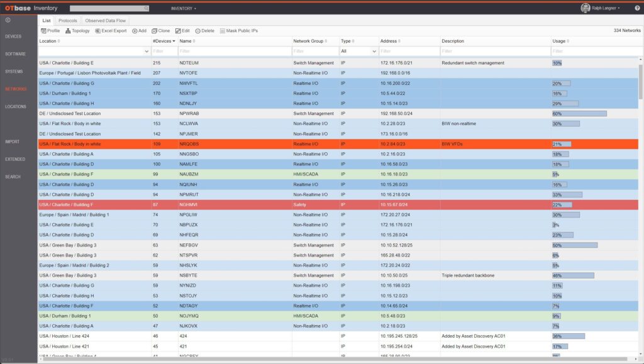Toggle sort order on the #Devices column
Image resolution: width=644 pixels, height=364 pixels.
coord(163,41)
